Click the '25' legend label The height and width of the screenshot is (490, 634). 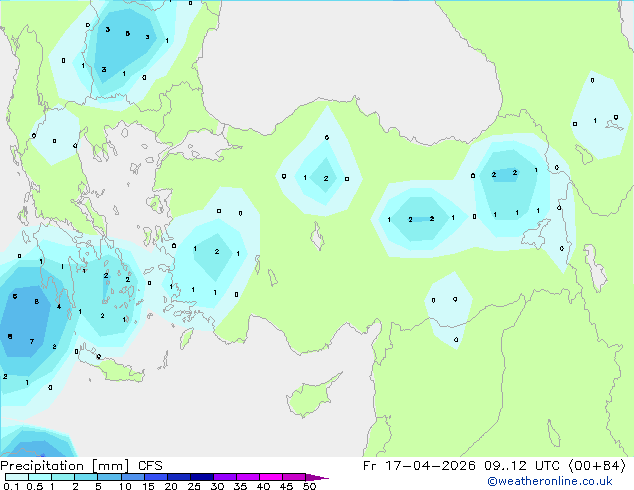click(194, 486)
